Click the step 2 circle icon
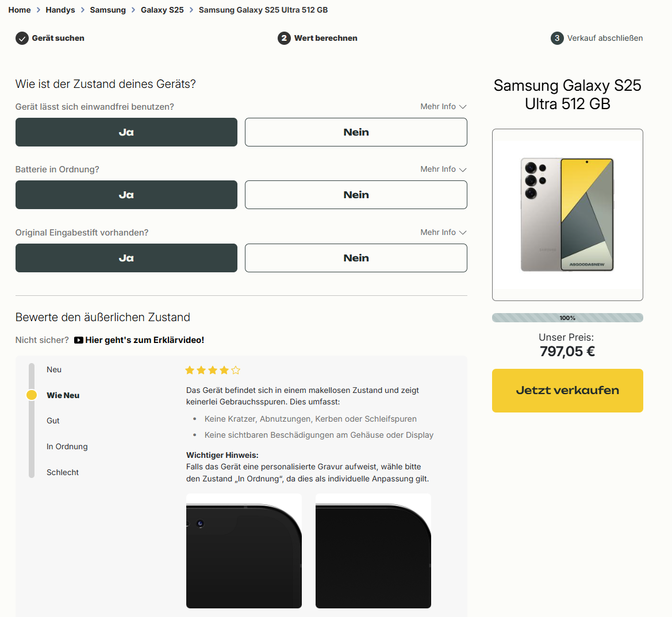Image resolution: width=672 pixels, height=617 pixels. tap(284, 38)
